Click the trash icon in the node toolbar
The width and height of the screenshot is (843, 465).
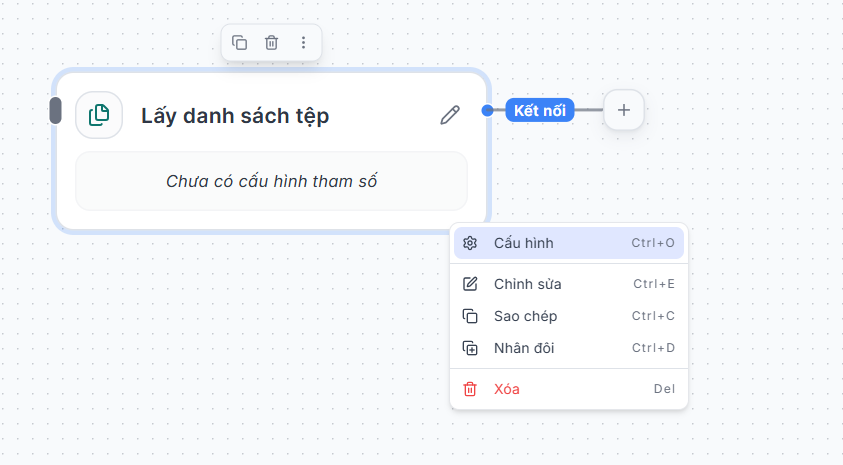[272, 42]
